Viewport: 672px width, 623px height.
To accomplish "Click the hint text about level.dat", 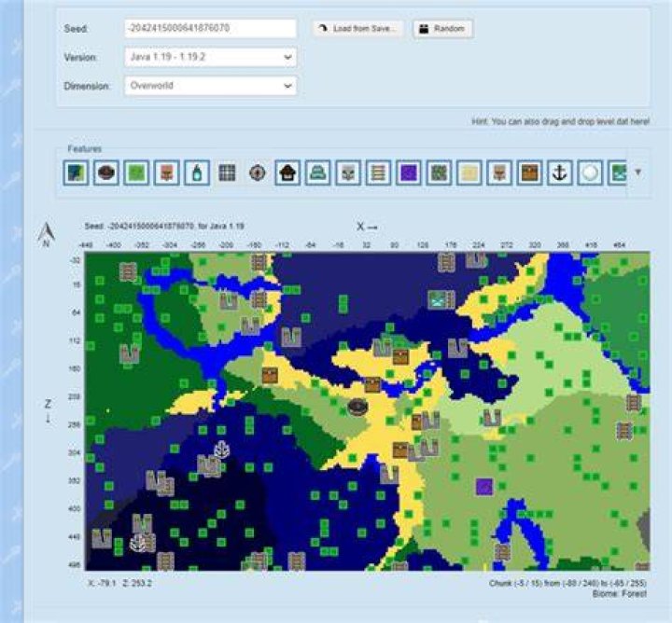I will (561, 121).
